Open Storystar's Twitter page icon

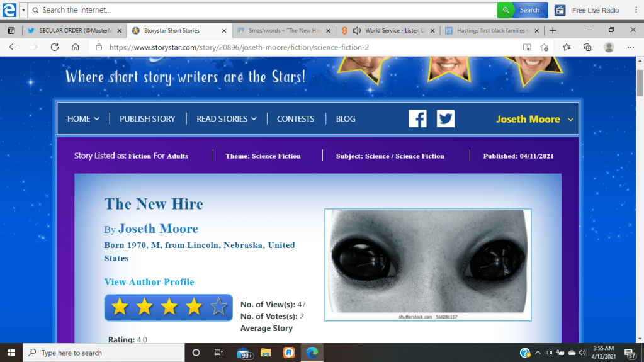pos(446,118)
